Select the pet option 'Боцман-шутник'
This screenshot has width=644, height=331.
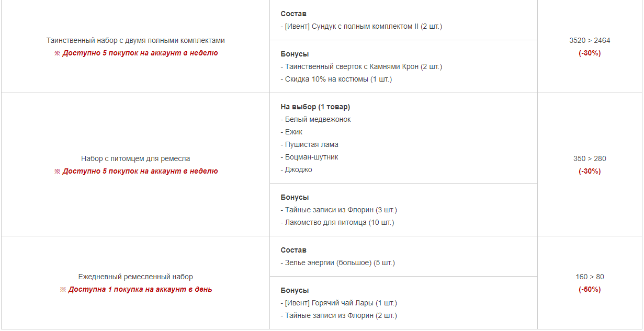pyautogui.click(x=310, y=157)
